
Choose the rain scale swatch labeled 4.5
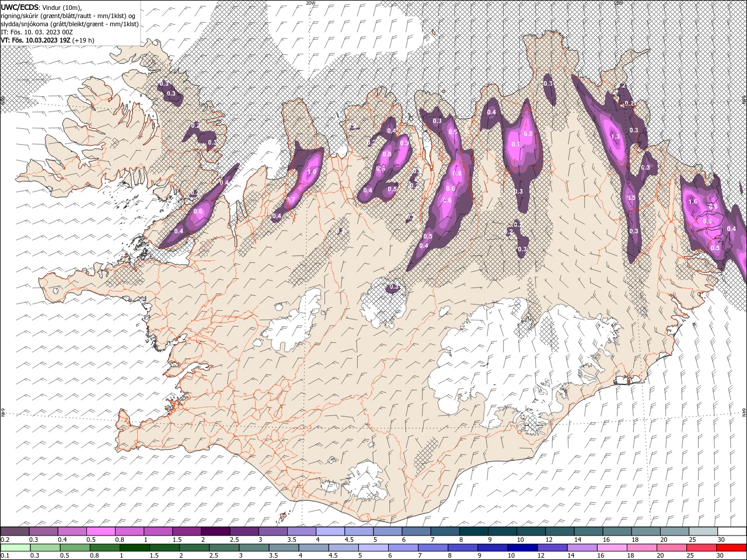pos(343,548)
